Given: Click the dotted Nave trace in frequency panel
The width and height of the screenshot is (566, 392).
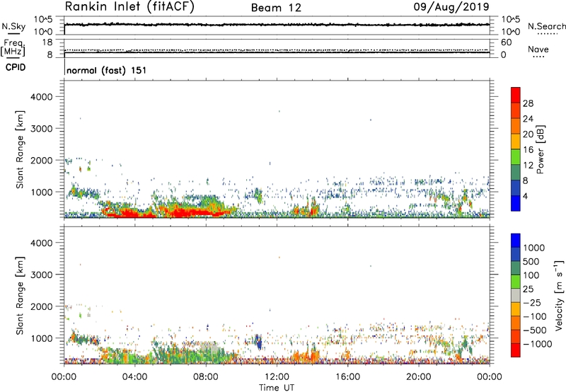Looking at the screenshot, I should [x=277, y=50].
